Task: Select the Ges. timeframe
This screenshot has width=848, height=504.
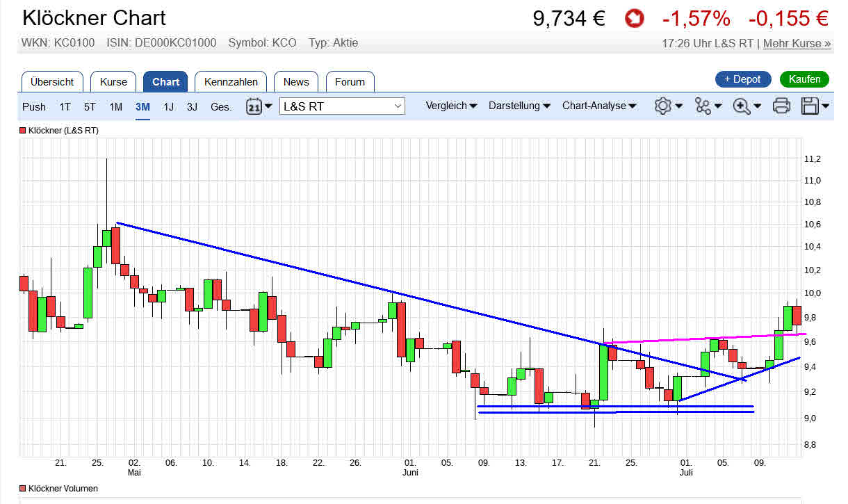Action: click(221, 107)
